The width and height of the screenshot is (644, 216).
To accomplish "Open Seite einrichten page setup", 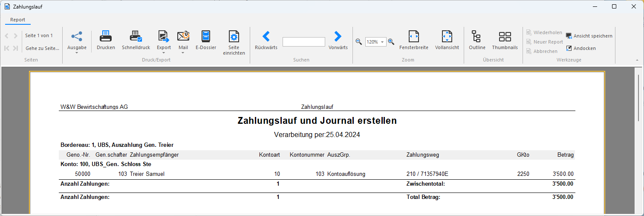I will (234, 36).
